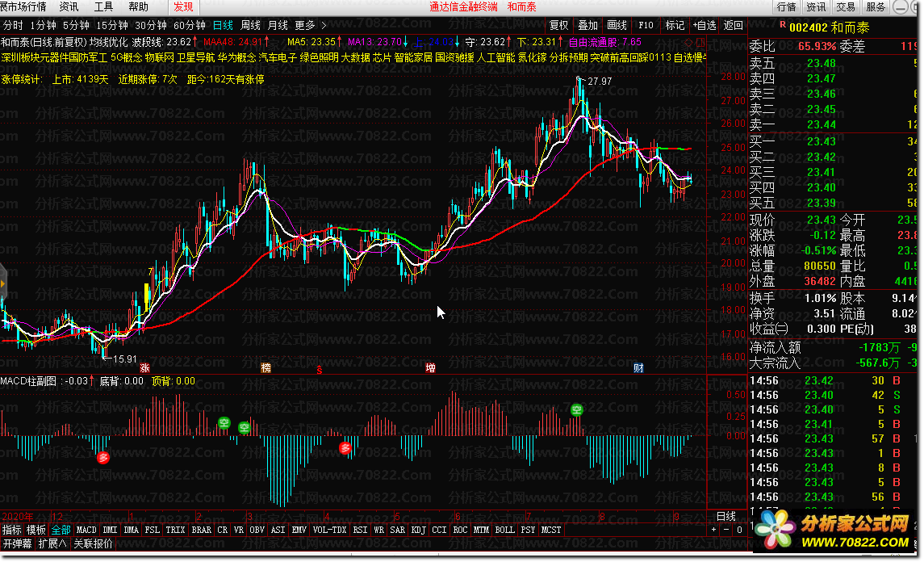Open the 资讯 menu in the menu bar
Image resolution: width=924 pixels, height=562 pixels.
pos(69,6)
